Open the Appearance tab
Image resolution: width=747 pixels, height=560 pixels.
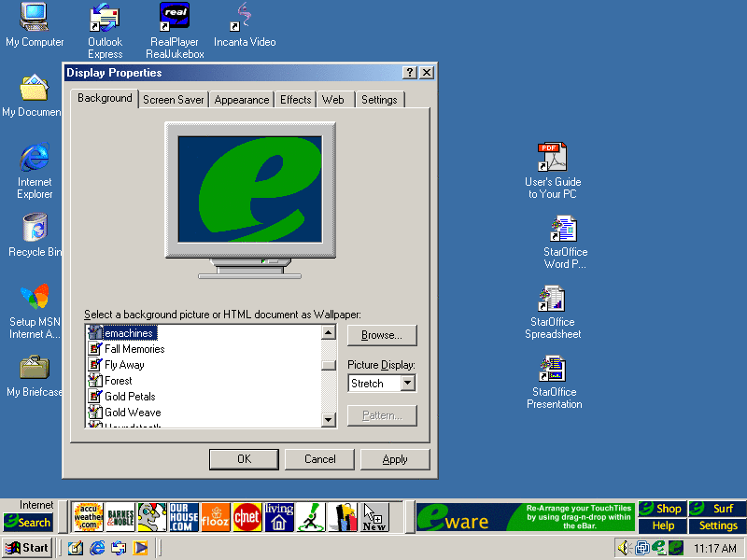tap(242, 100)
